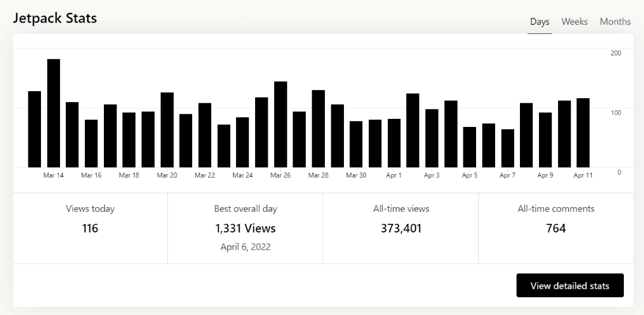
Task: Select the tallest bar for Mar 14
Action: (54, 113)
